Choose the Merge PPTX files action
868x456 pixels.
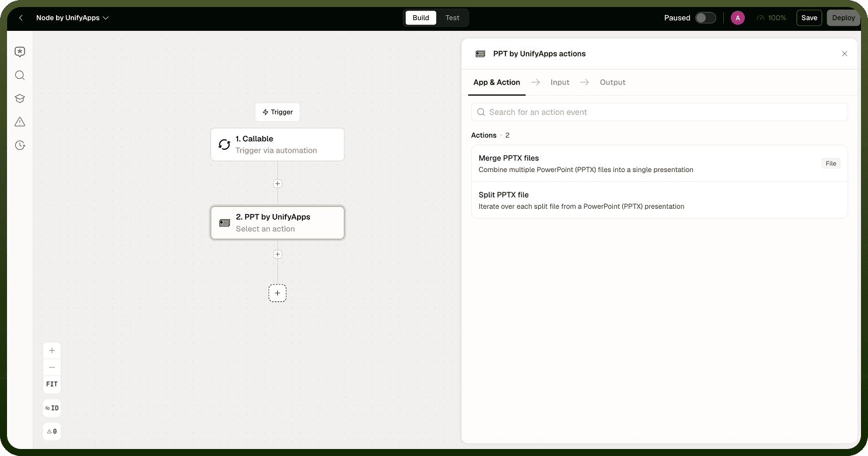coord(659,163)
